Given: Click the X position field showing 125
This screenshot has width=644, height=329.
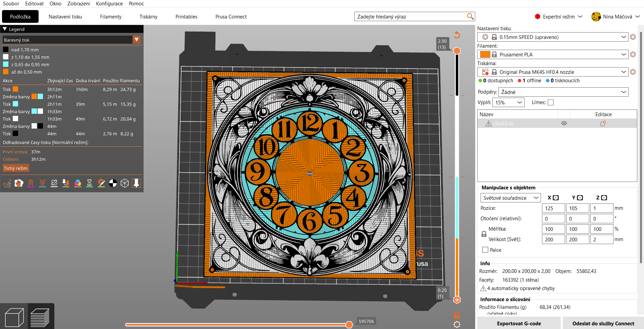Looking at the screenshot, I should tap(553, 208).
